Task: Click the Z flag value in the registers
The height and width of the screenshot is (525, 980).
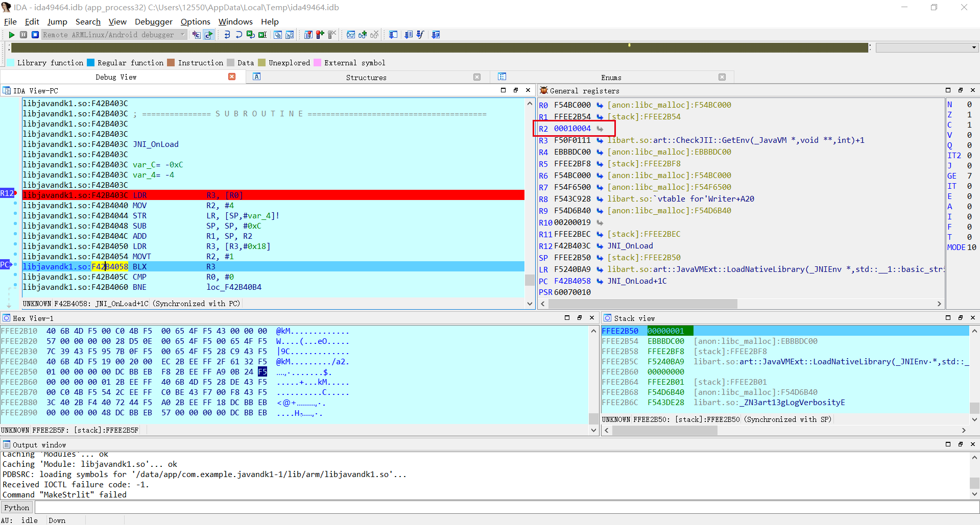Action: click(969, 115)
